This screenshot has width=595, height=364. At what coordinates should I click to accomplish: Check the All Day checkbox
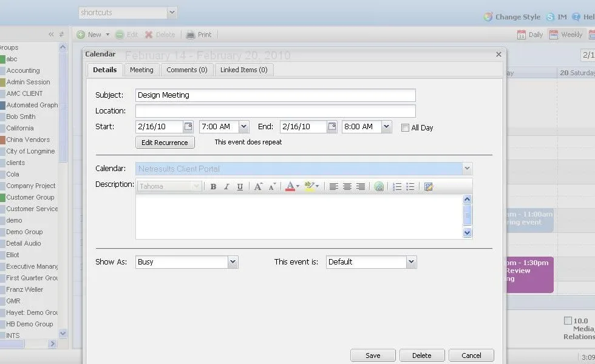click(x=406, y=128)
